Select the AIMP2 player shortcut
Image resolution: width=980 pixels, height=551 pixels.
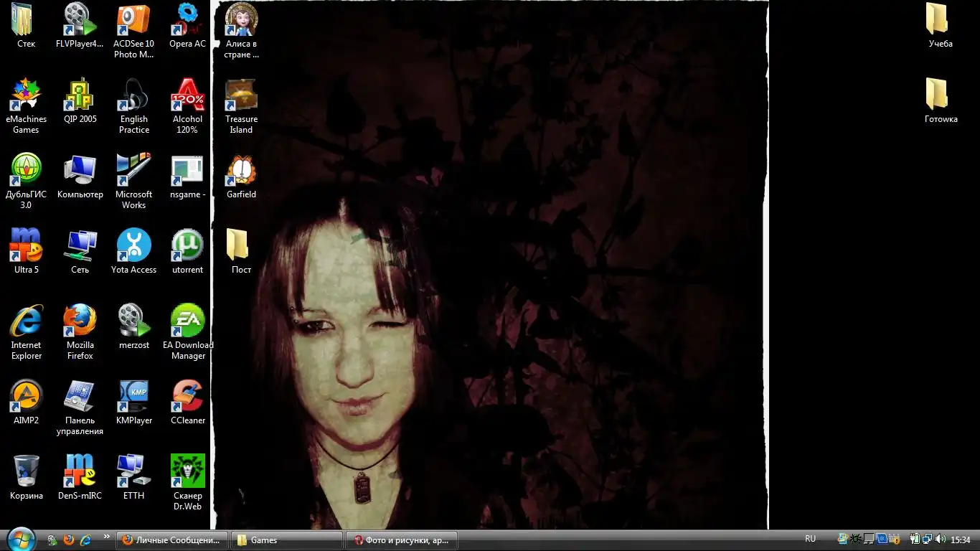coord(27,397)
